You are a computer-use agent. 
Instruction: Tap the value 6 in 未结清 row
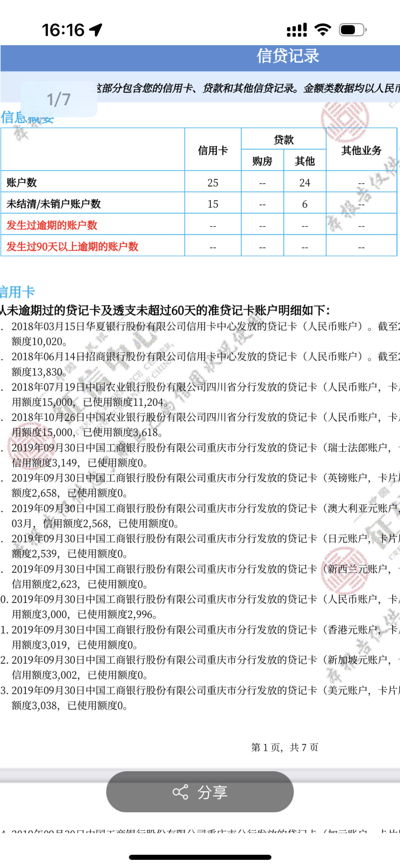305,204
